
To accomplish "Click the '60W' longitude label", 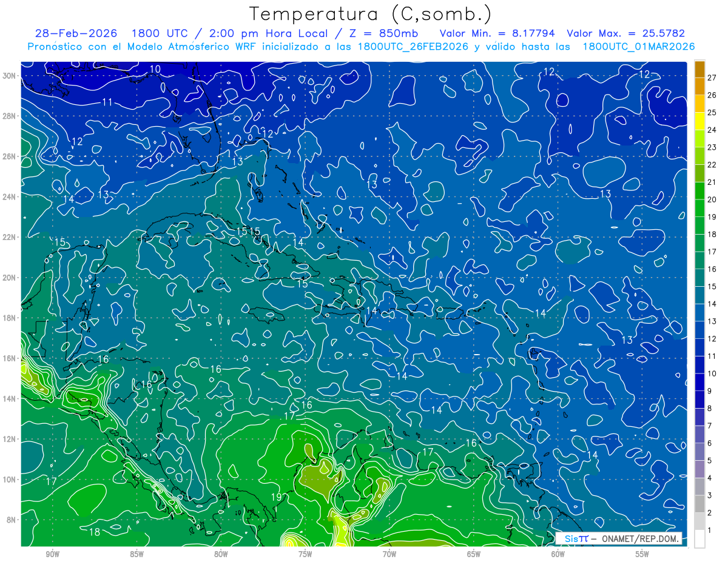I will coord(558,554).
